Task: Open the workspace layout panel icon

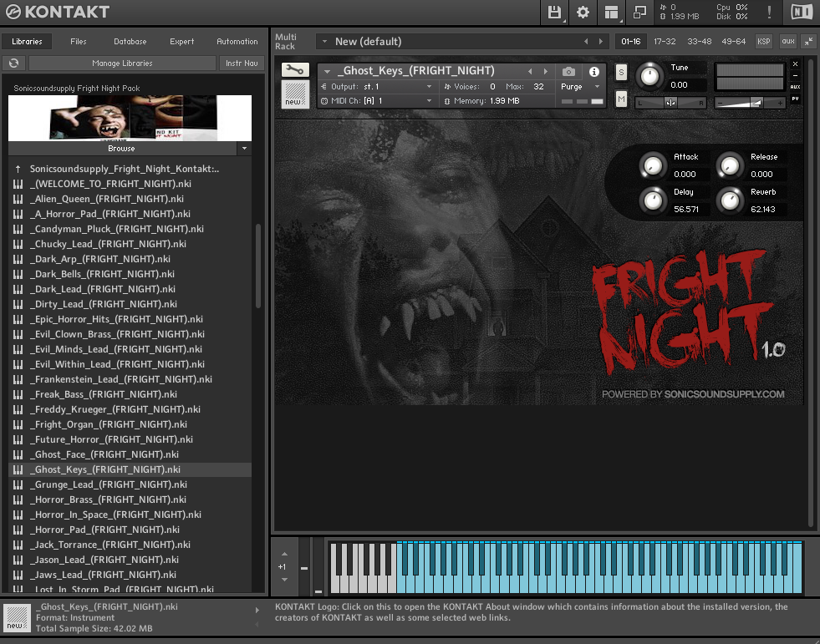Action: click(x=611, y=12)
